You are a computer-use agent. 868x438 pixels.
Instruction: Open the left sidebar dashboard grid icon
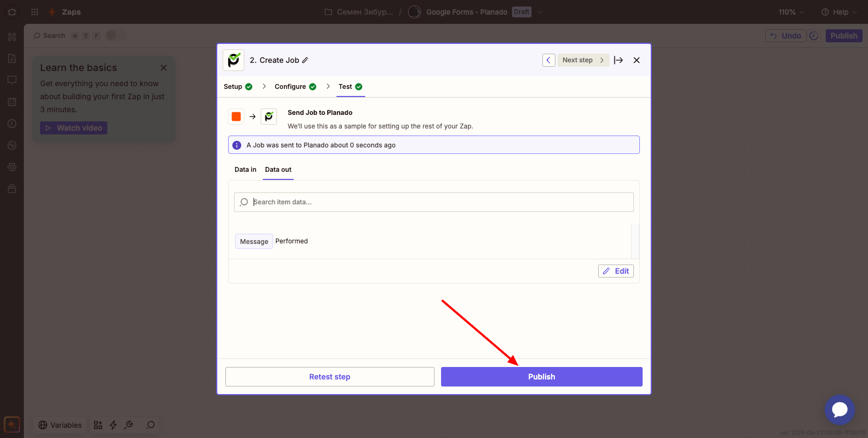tap(12, 37)
